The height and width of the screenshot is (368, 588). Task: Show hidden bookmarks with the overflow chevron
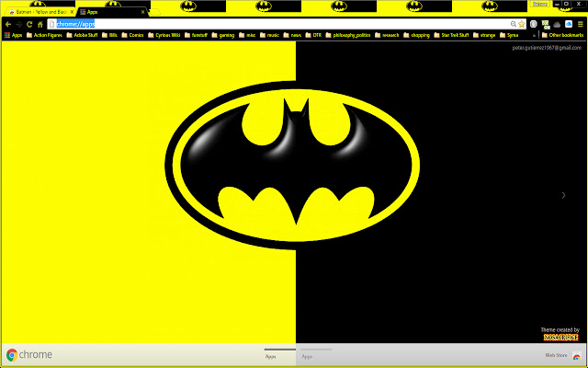click(534, 36)
